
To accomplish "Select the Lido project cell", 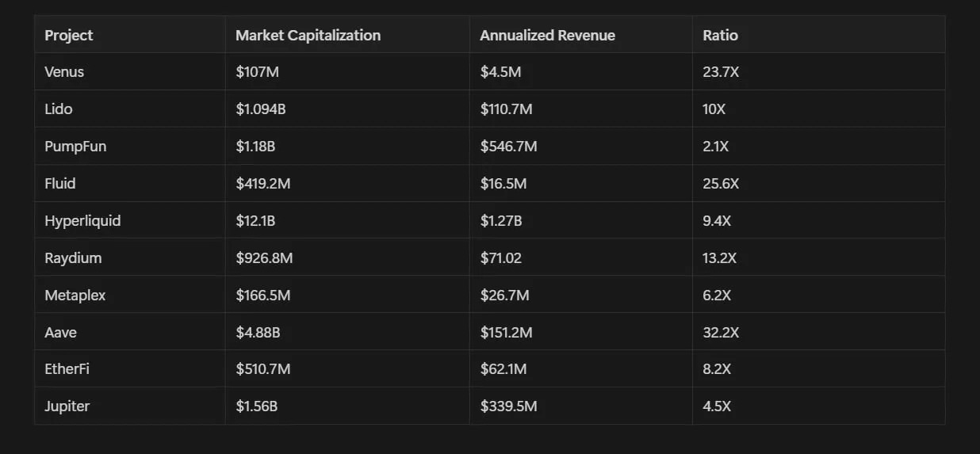I will click(59, 109).
